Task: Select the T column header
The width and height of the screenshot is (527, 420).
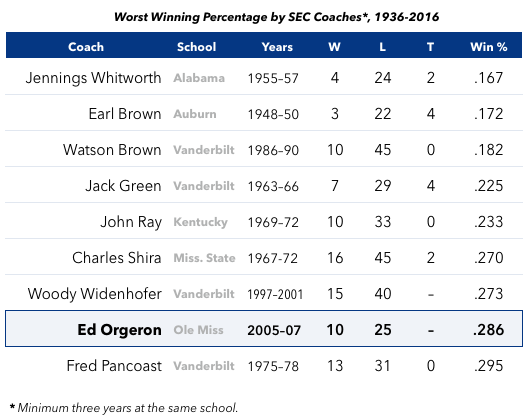Action: [431, 47]
